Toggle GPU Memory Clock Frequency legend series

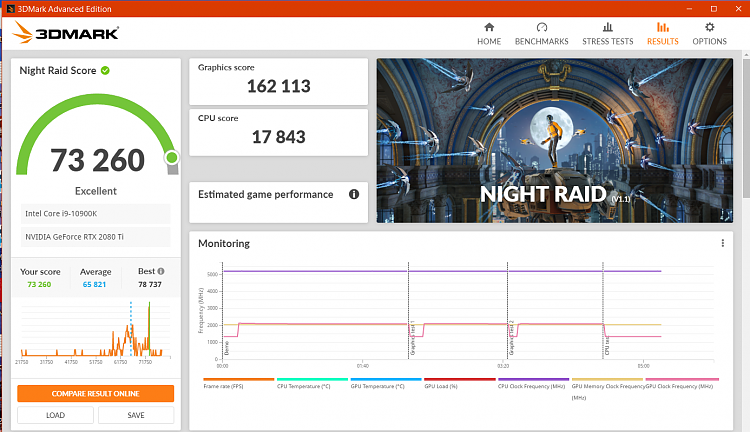[607, 388]
